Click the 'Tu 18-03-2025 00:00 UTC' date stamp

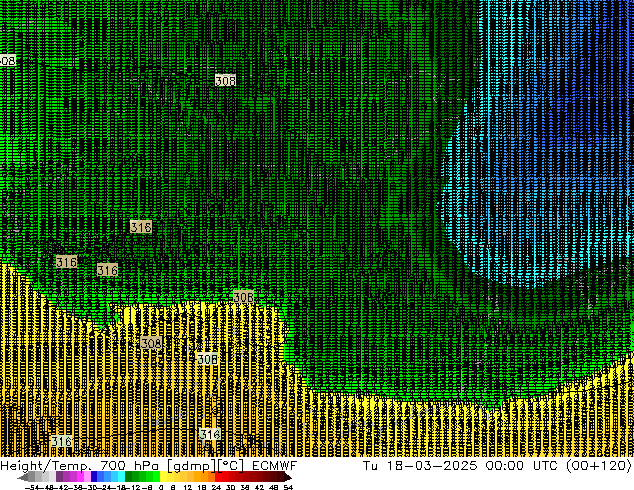(459, 465)
